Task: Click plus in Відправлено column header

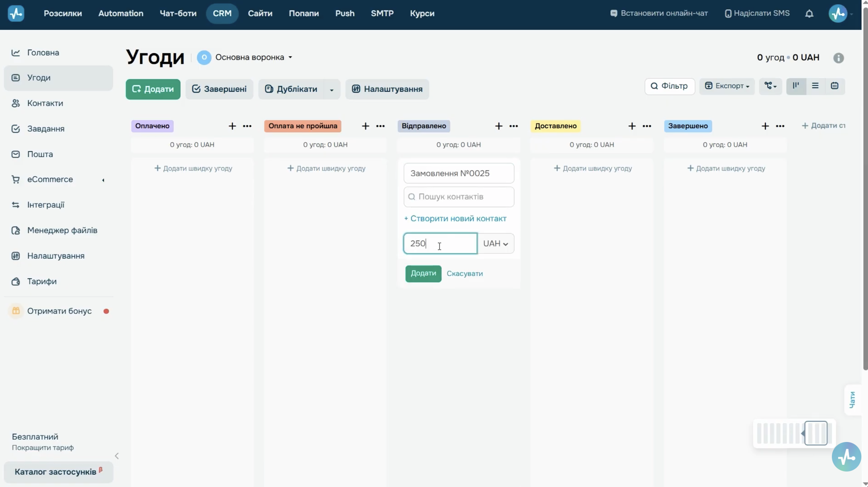Action: coord(499,126)
